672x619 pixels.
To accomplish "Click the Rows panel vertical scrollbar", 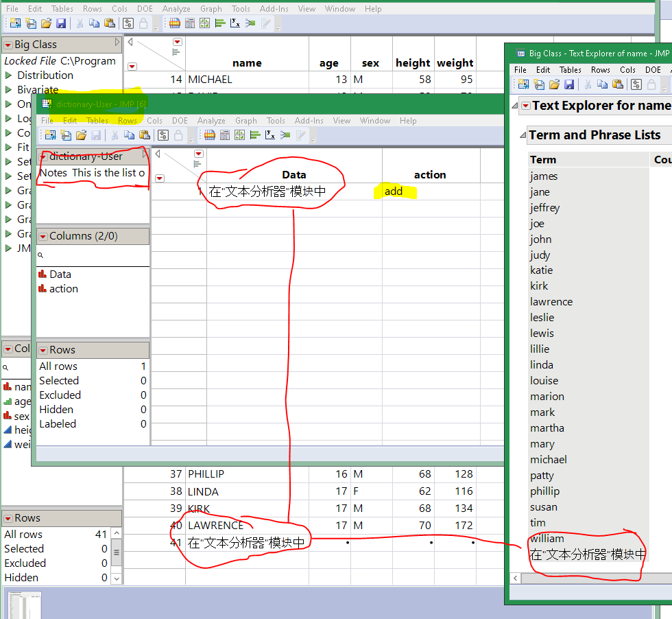I will (x=116, y=552).
